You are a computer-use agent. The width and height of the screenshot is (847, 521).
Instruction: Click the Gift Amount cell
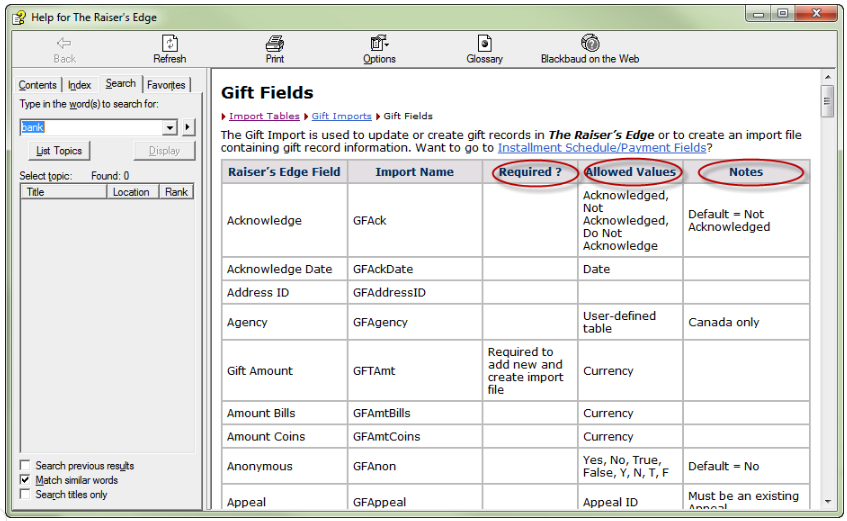click(284, 371)
